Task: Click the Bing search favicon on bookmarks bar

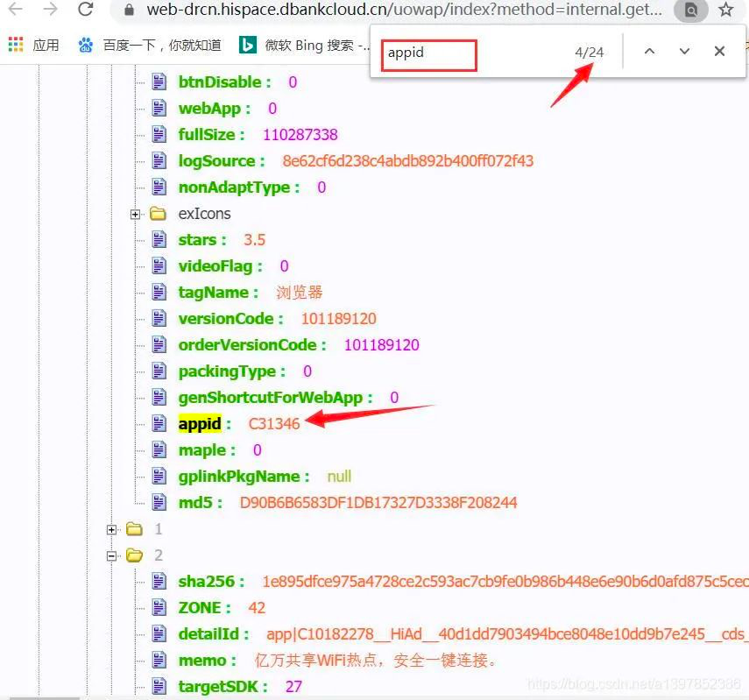Action: 248,46
